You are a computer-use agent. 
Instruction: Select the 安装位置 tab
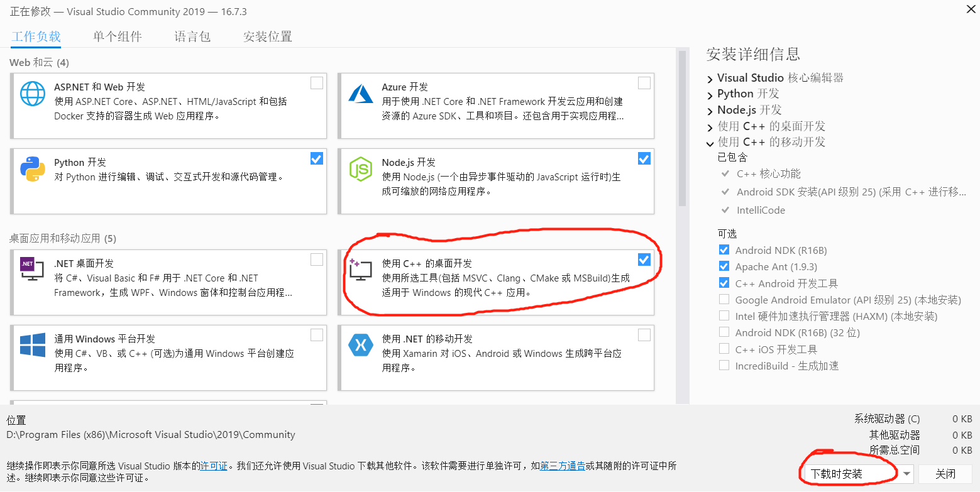tap(268, 36)
